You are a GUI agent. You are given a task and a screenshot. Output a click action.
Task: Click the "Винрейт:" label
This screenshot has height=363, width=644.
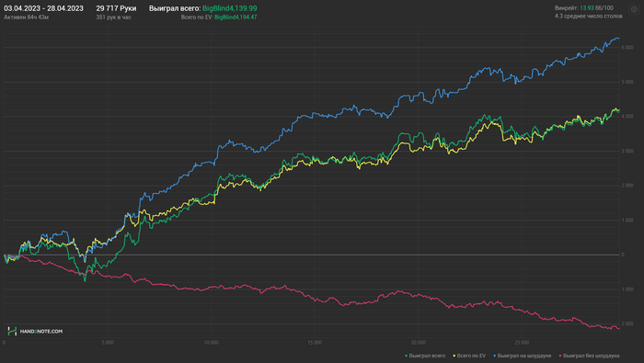[x=567, y=7]
